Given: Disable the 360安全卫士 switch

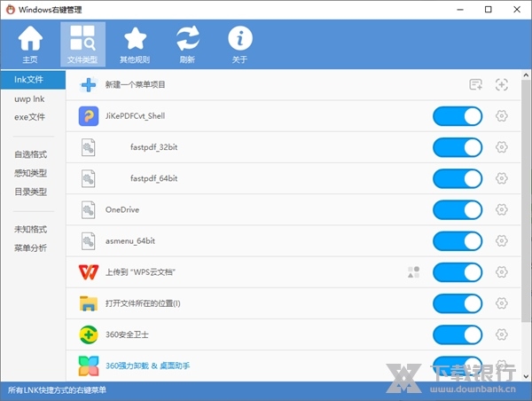Looking at the screenshot, I should pos(458,334).
